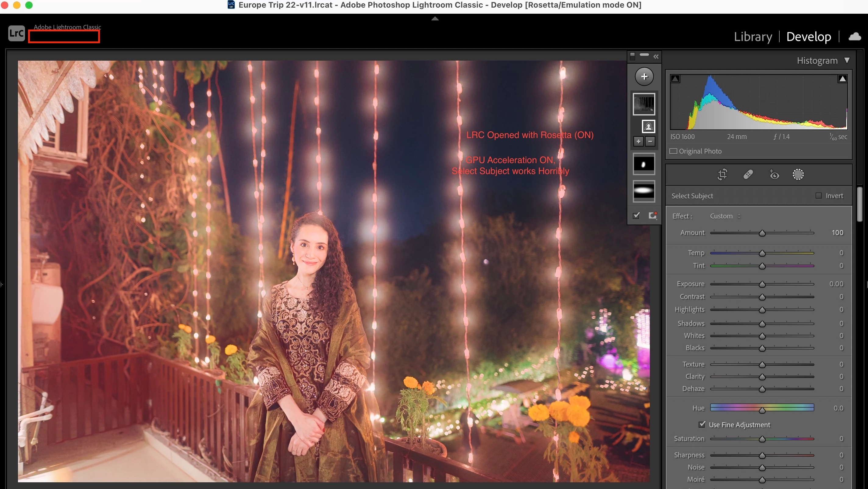868x489 pixels.
Task: Switch to the Library module
Action: pos(753,36)
